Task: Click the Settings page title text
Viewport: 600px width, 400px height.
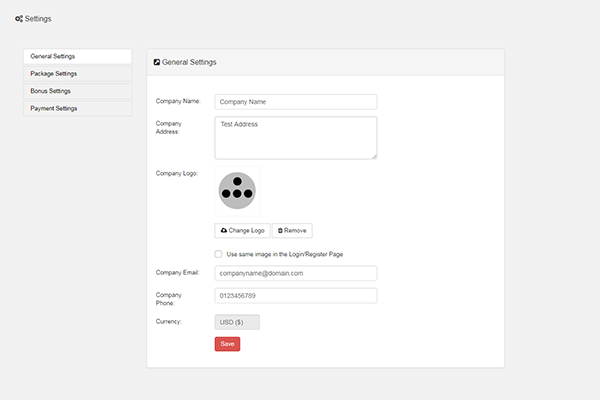Action: (x=38, y=18)
